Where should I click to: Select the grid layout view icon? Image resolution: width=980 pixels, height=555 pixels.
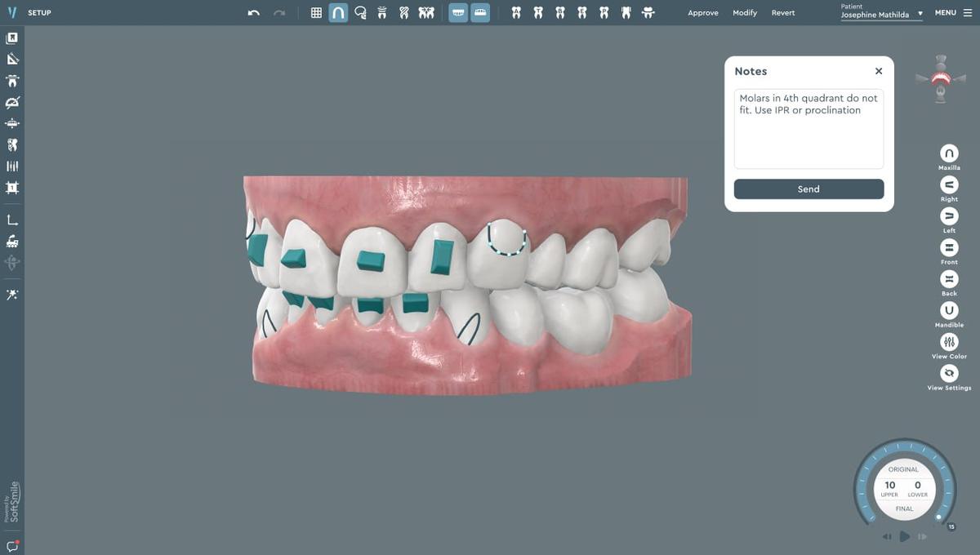click(316, 12)
